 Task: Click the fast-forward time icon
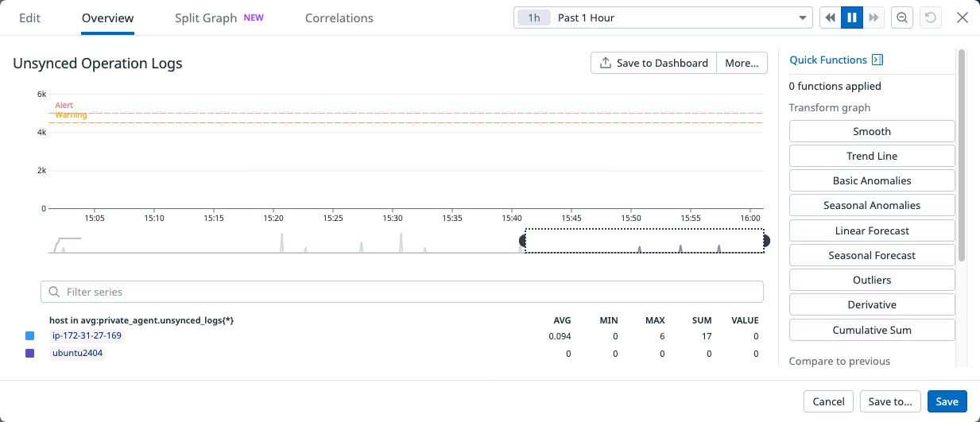tap(873, 17)
